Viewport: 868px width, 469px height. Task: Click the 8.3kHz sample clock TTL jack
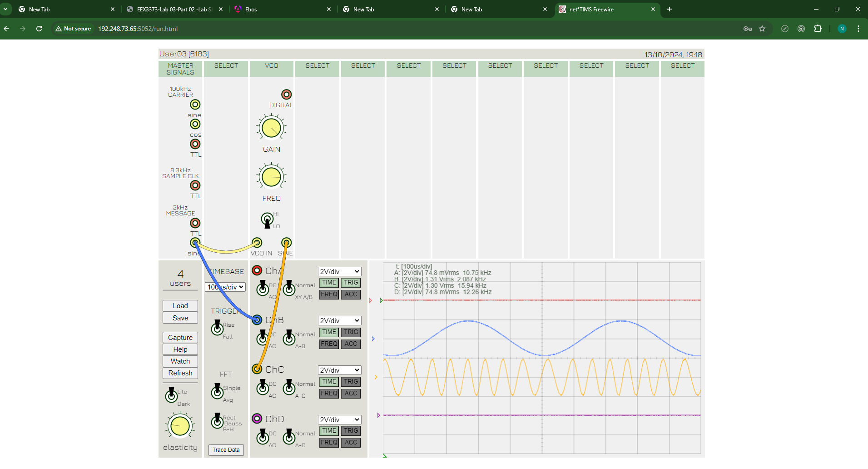point(195,185)
